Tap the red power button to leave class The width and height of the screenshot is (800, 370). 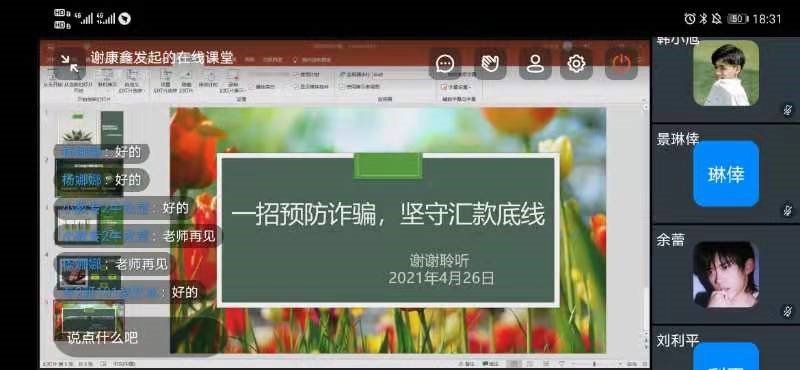(x=621, y=64)
